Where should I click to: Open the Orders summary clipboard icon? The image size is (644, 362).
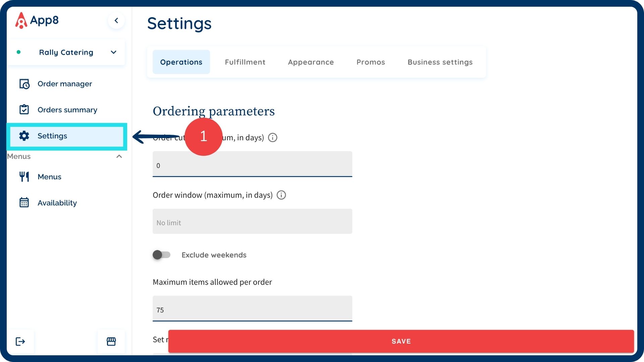pos(24,110)
